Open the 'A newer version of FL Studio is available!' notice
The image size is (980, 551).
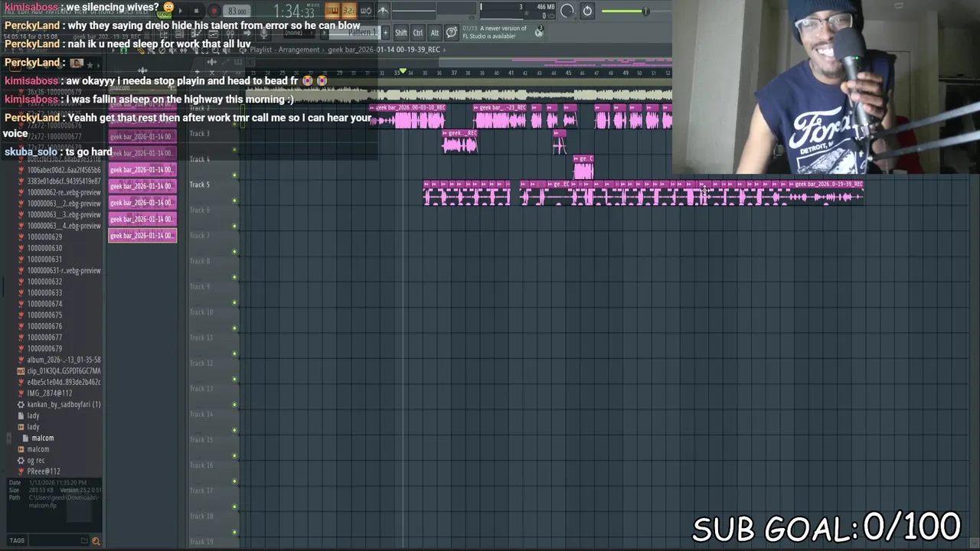(x=495, y=32)
